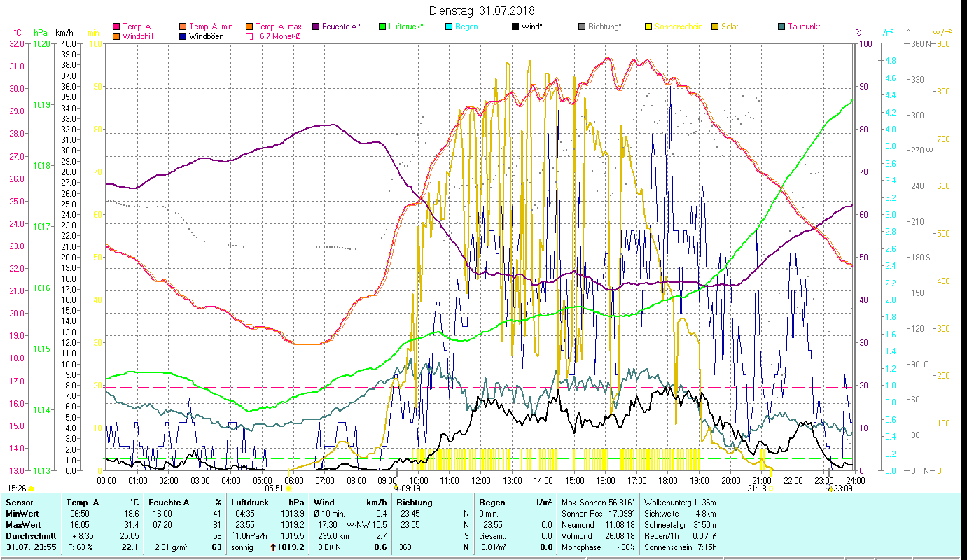
Task: Click the Feuchte A. legend label
Action: [341, 27]
